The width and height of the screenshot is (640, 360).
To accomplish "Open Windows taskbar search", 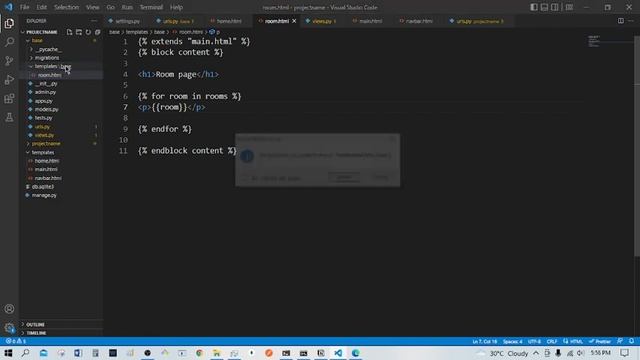I will [26, 353].
